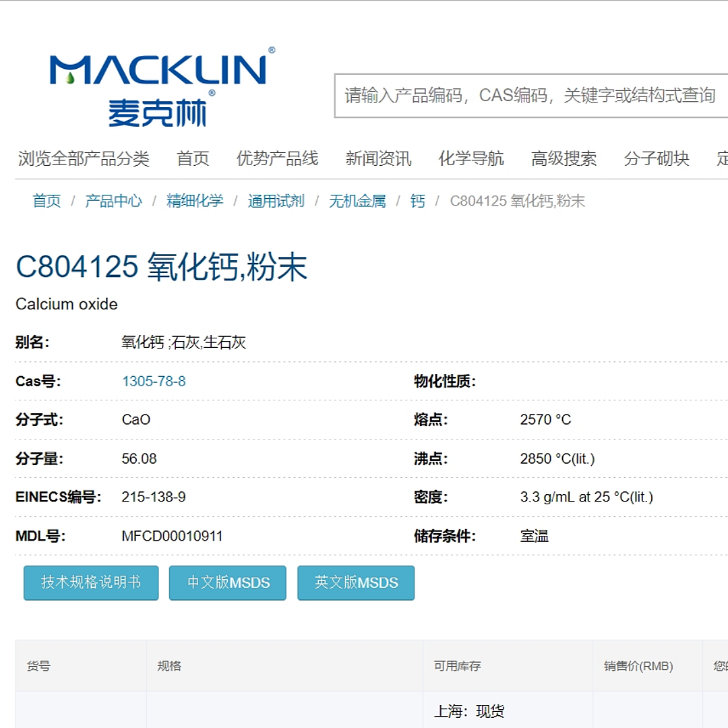The height and width of the screenshot is (728, 728).
Task: Open 优势产品线 menu item
Action: (x=277, y=158)
